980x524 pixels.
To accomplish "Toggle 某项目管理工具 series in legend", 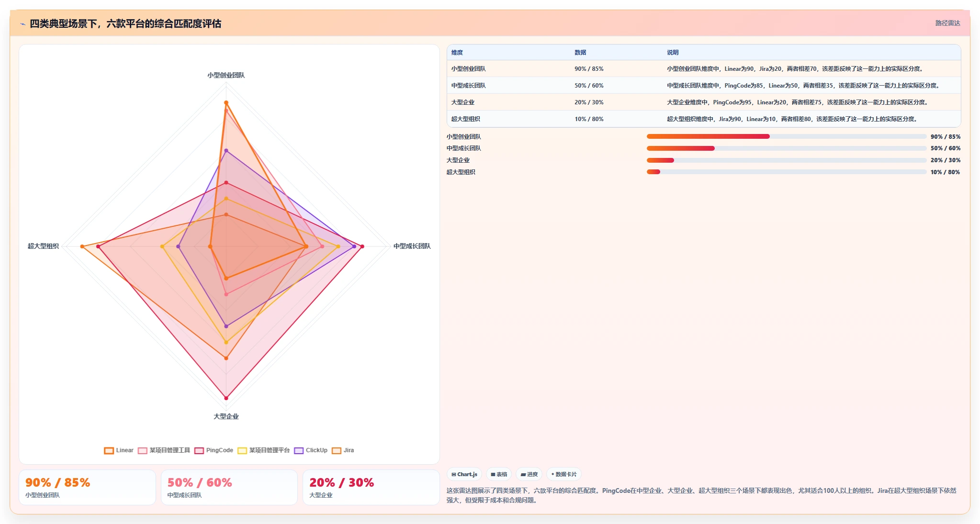I will coord(164,450).
